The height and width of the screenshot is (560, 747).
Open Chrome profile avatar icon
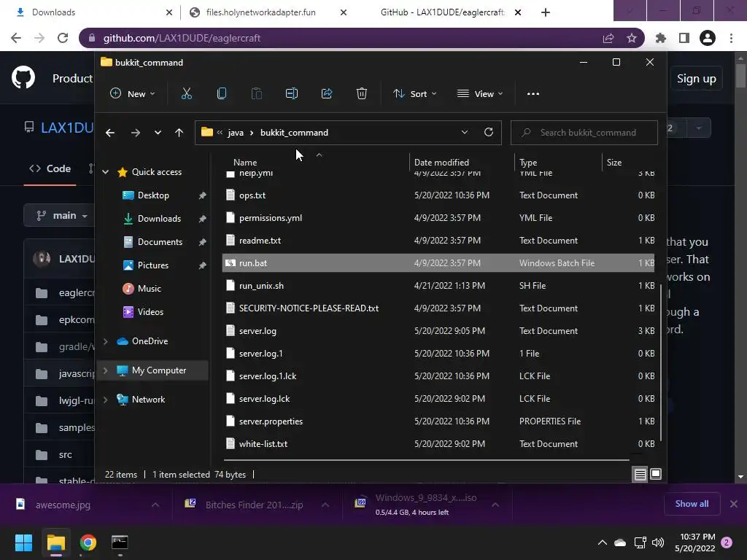pyautogui.click(x=708, y=38)
